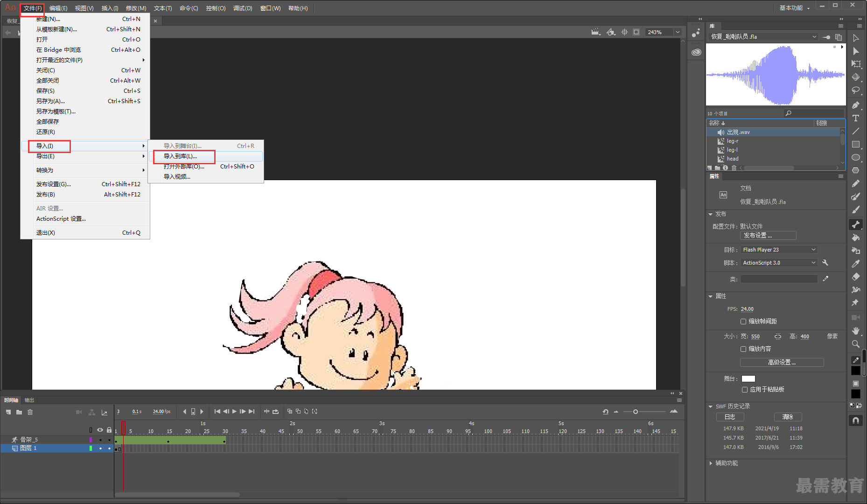Toggle Snap to Objects magnet
The width and height of the screenshot is (867, 504).
(856, 420)
